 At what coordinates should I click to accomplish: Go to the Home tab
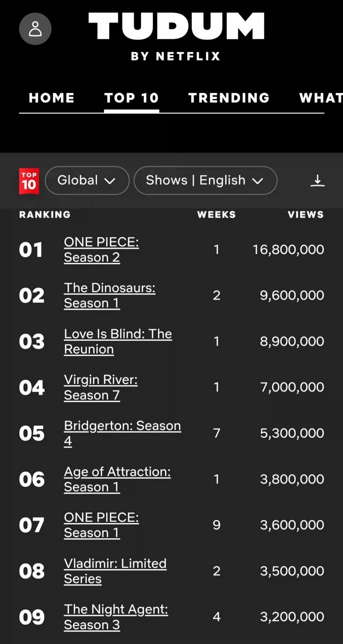[x=52, y=98]
